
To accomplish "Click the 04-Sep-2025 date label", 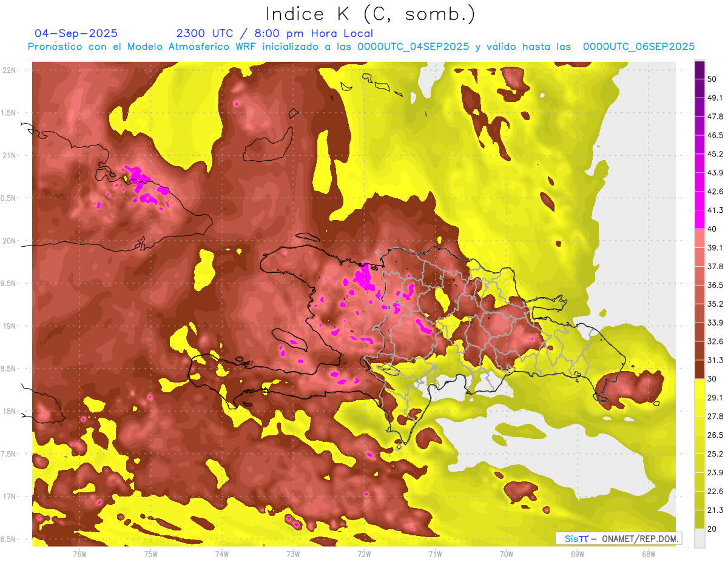I will [76, 33].
